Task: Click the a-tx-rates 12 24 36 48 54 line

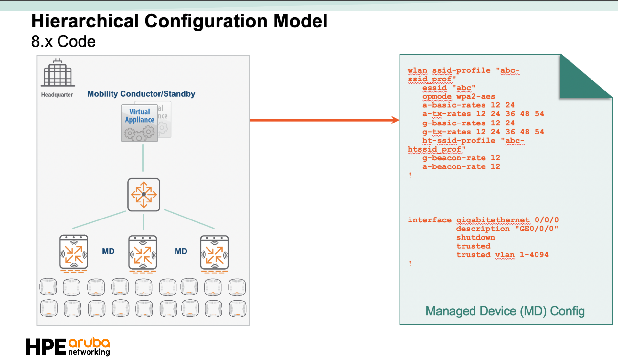Action: [483, 114]
